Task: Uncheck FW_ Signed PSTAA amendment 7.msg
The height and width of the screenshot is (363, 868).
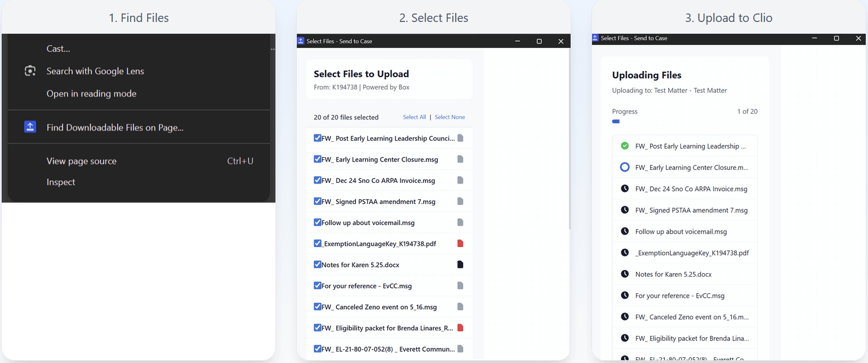Action: [317, 201]
